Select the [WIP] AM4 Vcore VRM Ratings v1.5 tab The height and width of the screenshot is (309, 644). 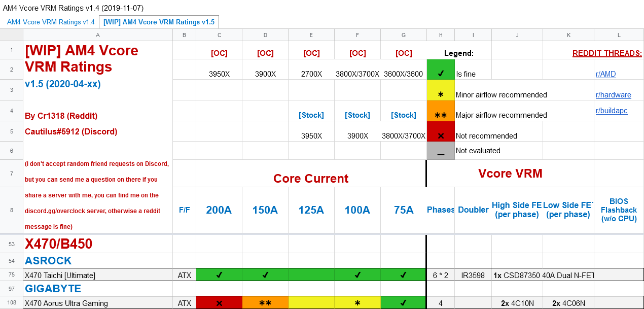159,22
